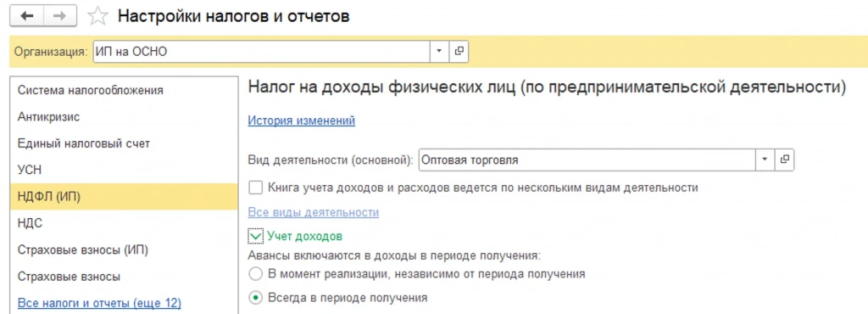Go back with the left arrow button
Image resolution: width=868 pixels, height=314 pixels.
point(27,17)
